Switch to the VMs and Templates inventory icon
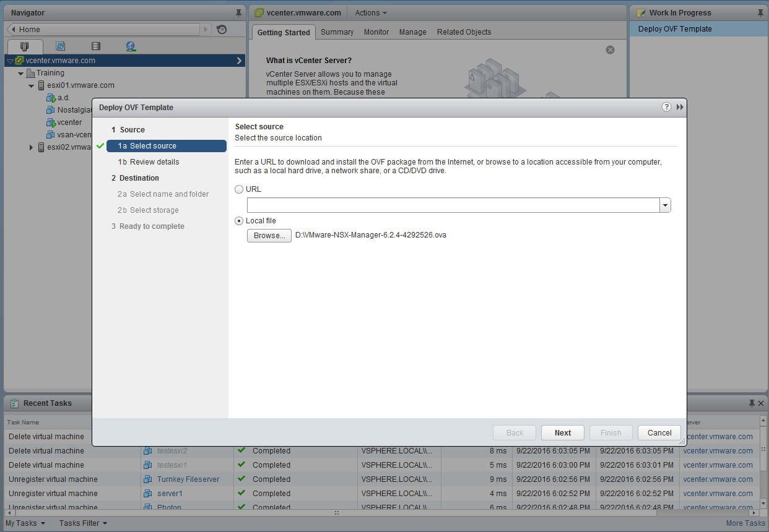Viewport: 769px width, 532px height. click(59, 46)
